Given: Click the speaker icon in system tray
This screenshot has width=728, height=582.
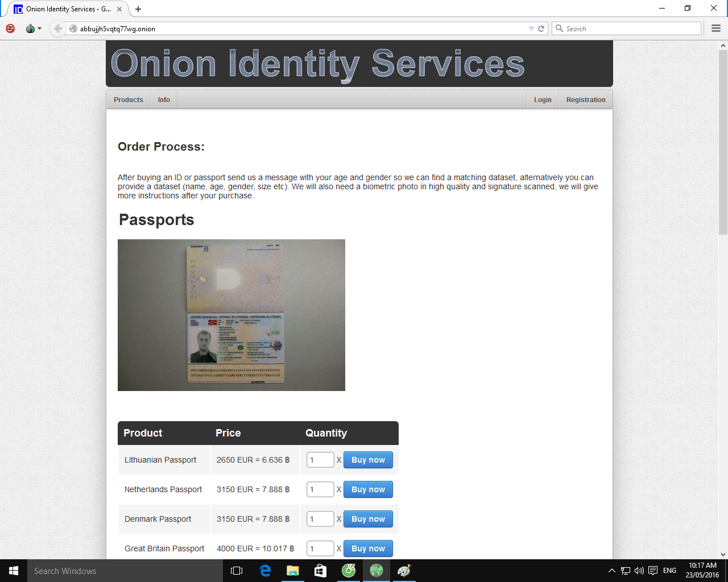Looking at the screenshot, I should coord(640,571).
